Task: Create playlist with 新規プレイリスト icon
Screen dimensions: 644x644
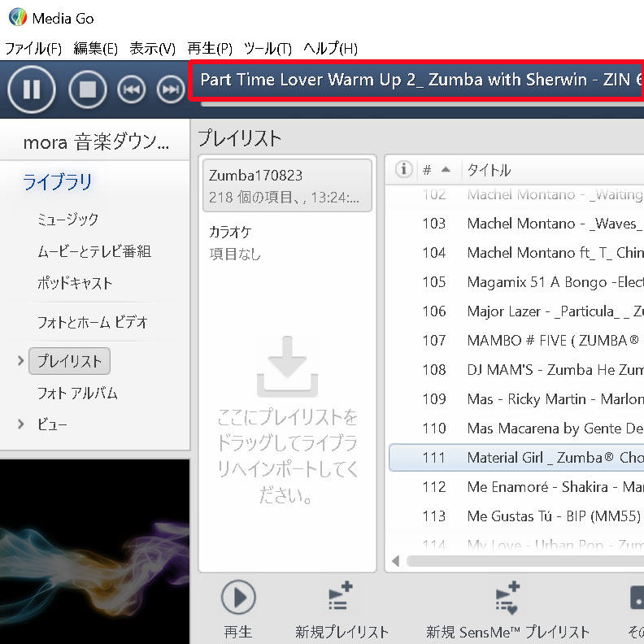Action: coord(341,597)
